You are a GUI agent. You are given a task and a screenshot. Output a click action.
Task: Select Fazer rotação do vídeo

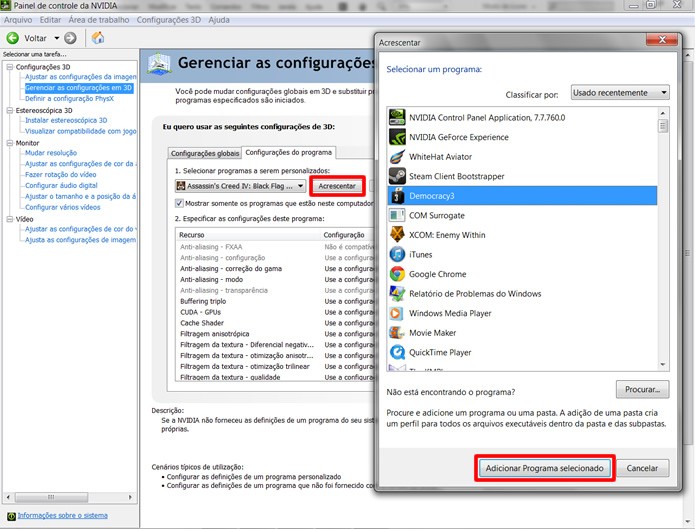61,174
